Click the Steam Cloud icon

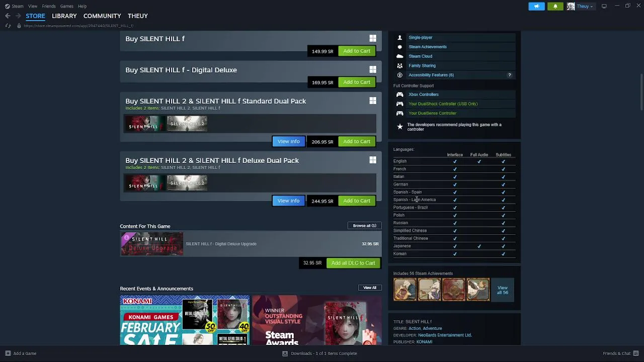click(400, 56)
